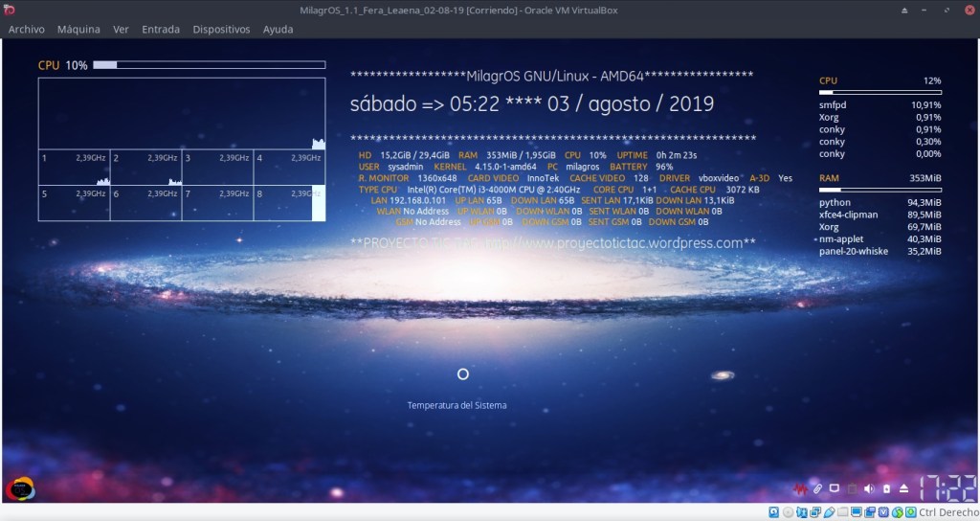The height and width of the screenshot is (521, 980).
Task: Open the Ayuda menu
Action: (x=278, y=30)
